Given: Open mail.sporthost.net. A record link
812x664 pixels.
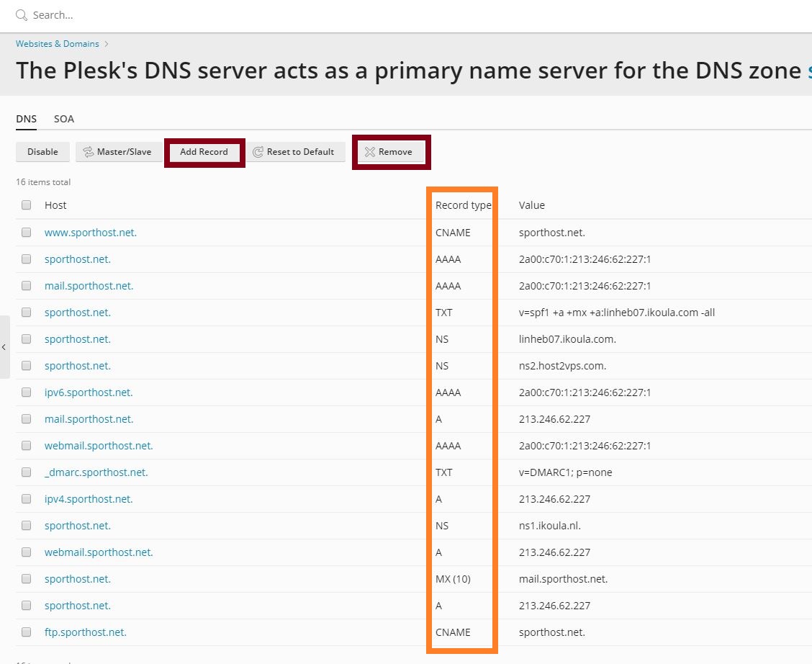Looking at the screenshot, I should (x=89, y=419).
